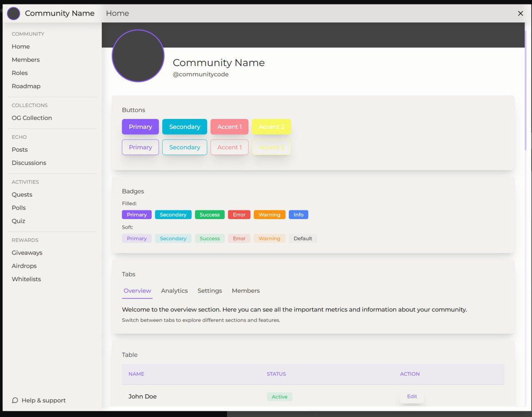Click the blue Info badge
Viewport: 532px width, 417px height.
pos(298,215)
